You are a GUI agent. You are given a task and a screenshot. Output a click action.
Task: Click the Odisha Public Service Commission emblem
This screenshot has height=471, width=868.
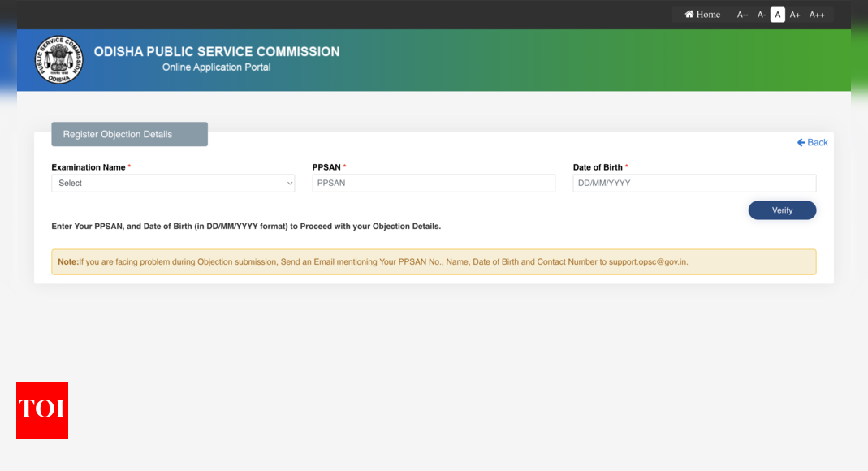58,60
